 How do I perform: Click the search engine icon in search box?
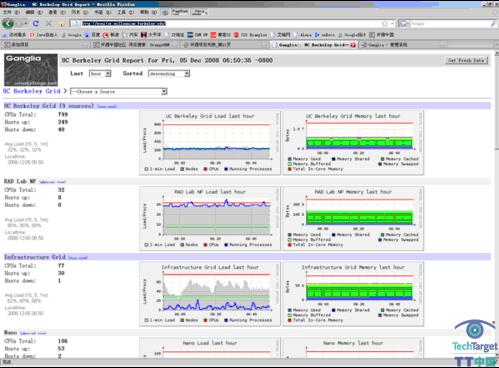point(403,23)
